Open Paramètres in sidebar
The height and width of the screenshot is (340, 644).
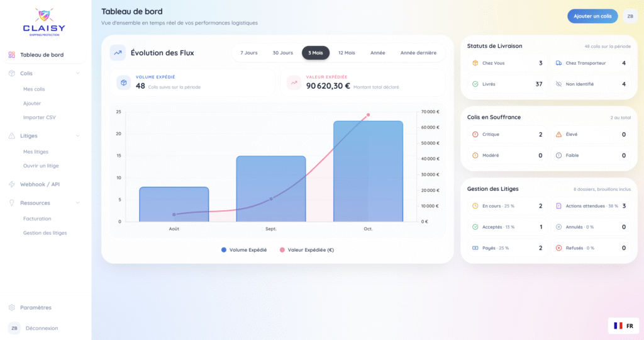tap(36, 307)
